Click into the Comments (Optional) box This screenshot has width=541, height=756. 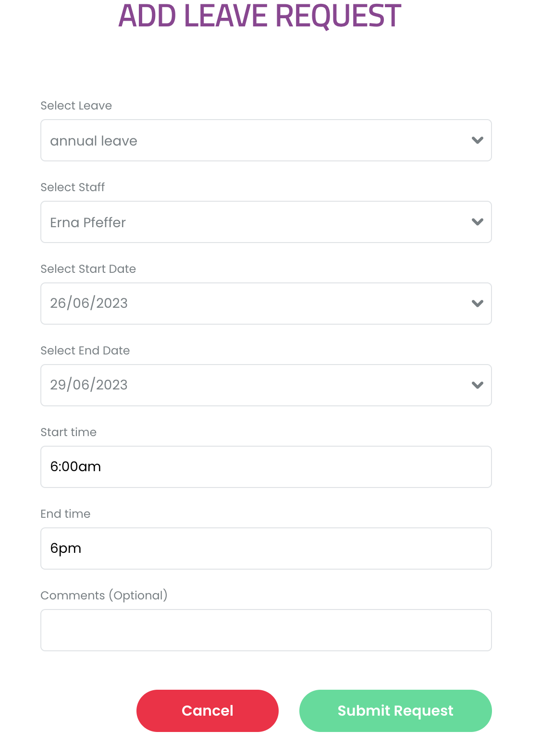coord(266,630)
